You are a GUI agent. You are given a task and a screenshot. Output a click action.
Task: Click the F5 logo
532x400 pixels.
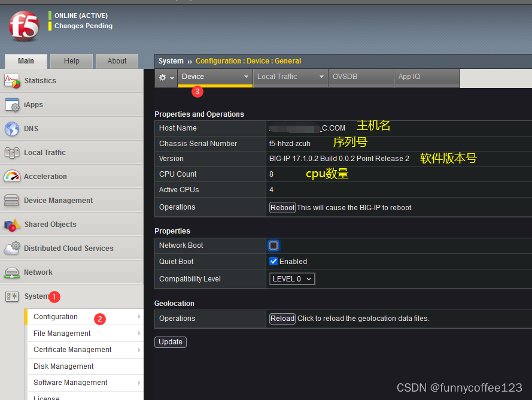[24, 26]
